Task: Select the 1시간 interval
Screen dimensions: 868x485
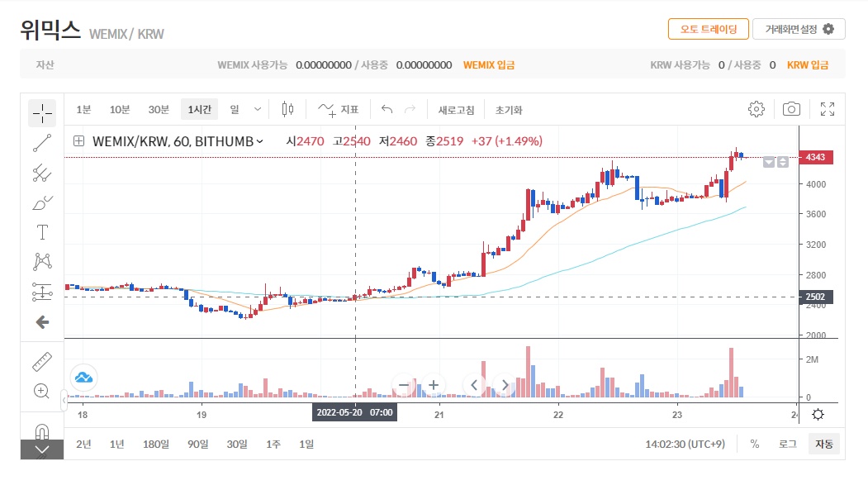Action: point(199,110)
